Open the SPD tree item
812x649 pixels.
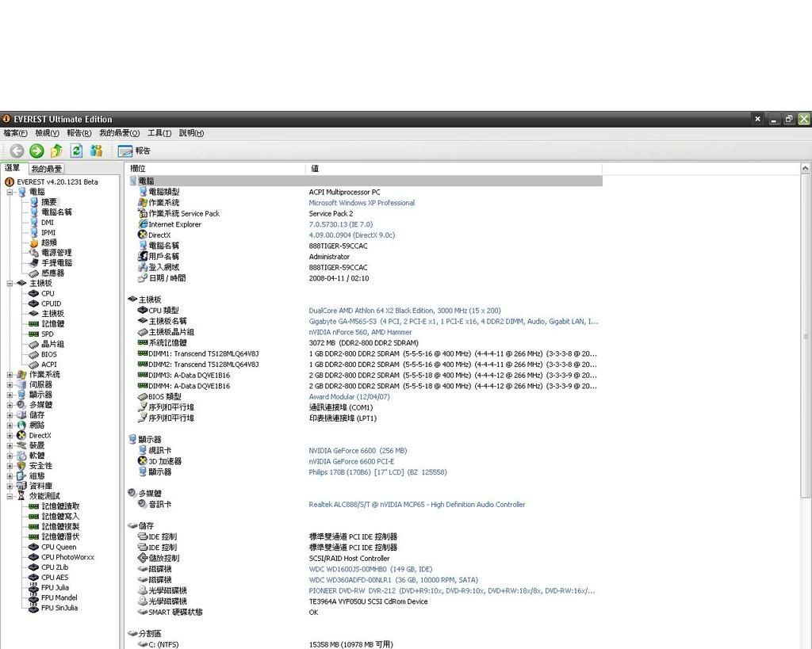coord(47,334)
